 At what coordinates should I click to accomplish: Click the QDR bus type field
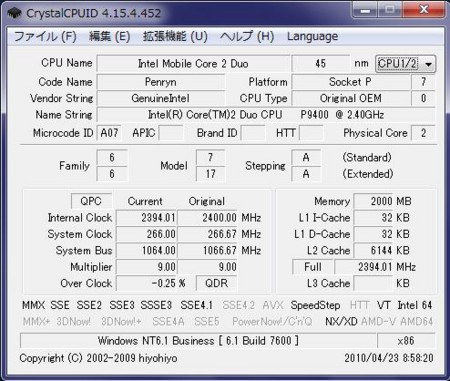(x=217, y=283)
